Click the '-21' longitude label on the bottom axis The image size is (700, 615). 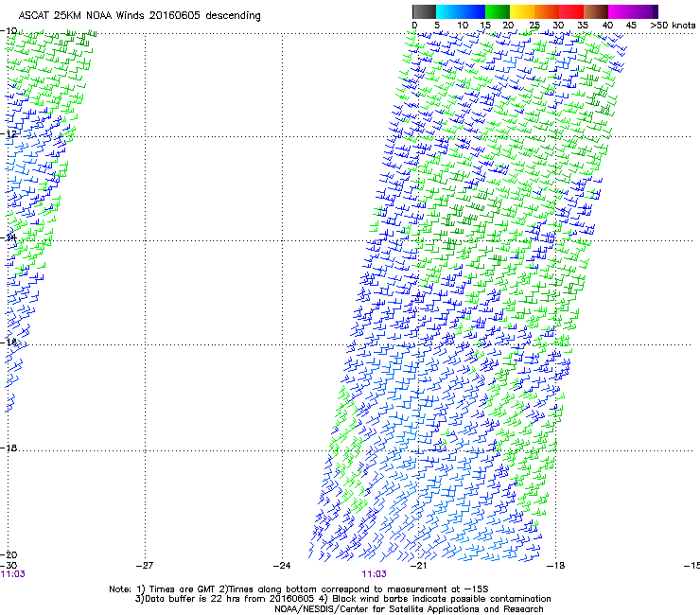[418, 565]
